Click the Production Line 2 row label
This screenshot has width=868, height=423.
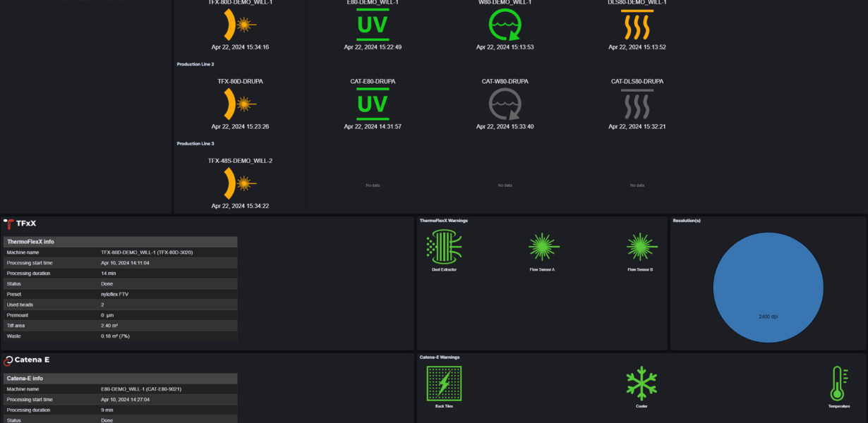pos(195,64)
